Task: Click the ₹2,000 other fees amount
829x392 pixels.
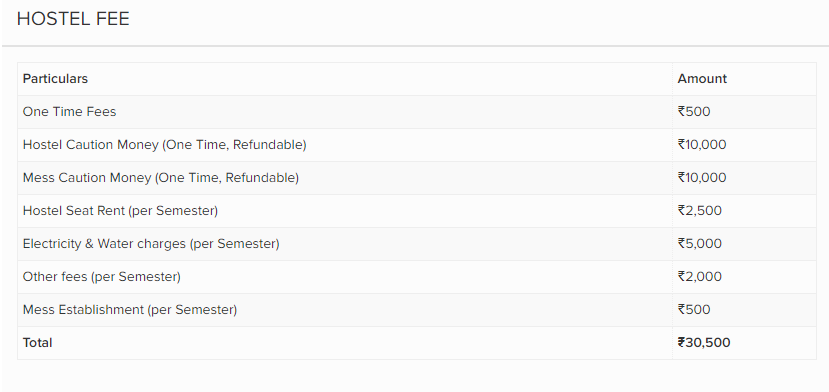Action: [699, 277]
